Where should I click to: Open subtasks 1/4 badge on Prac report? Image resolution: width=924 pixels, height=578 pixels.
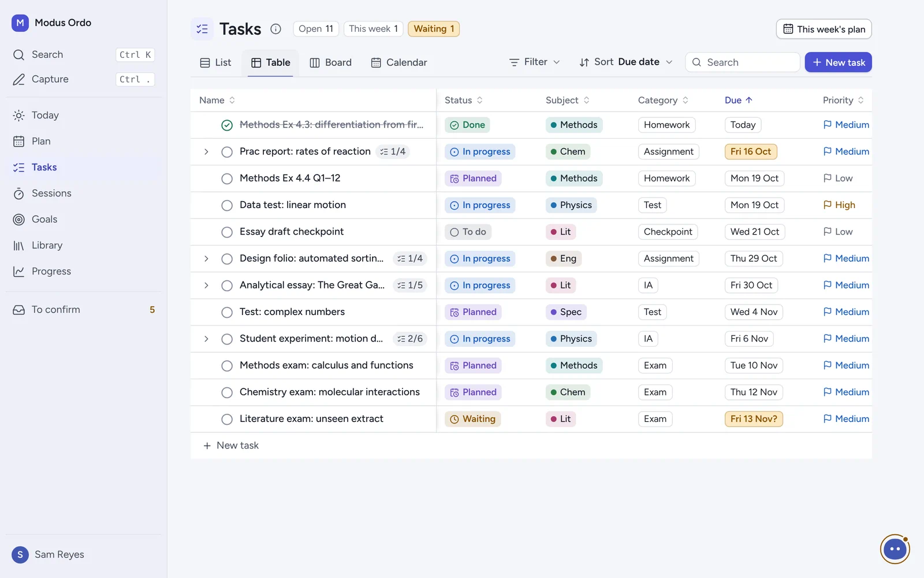[x=393, y=151]
